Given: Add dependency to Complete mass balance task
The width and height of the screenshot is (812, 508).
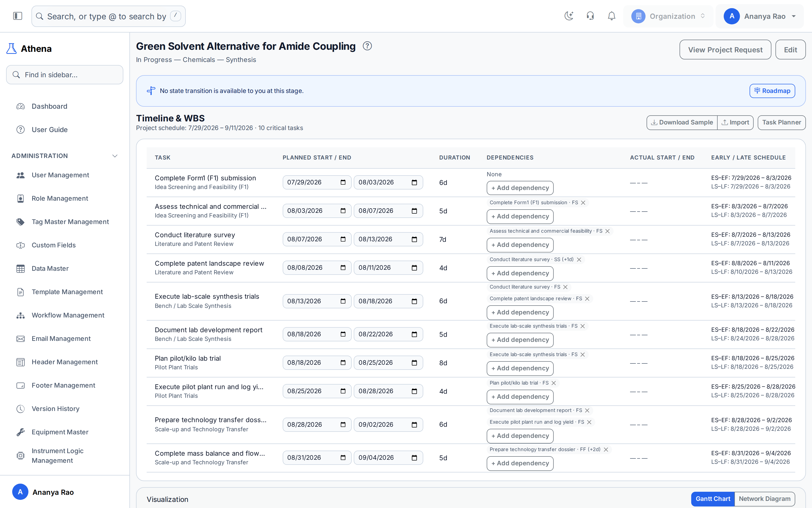Looking at the screenshot, I should [x=520, y=463].
